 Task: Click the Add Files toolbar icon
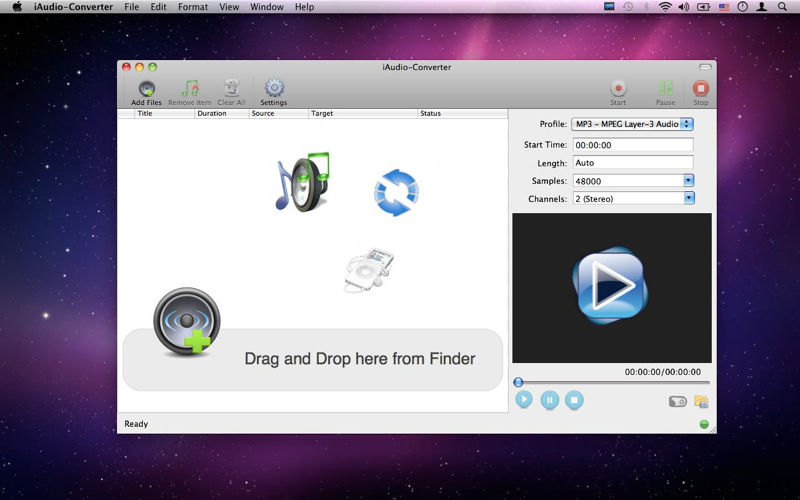pyautogui.click(x=146, y=89)
